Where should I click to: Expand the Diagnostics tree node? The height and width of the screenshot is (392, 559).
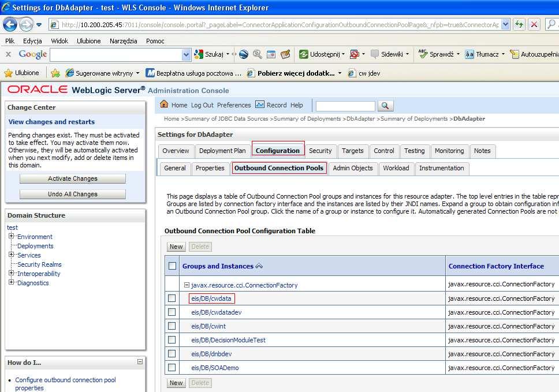click(x=12, y=282)
